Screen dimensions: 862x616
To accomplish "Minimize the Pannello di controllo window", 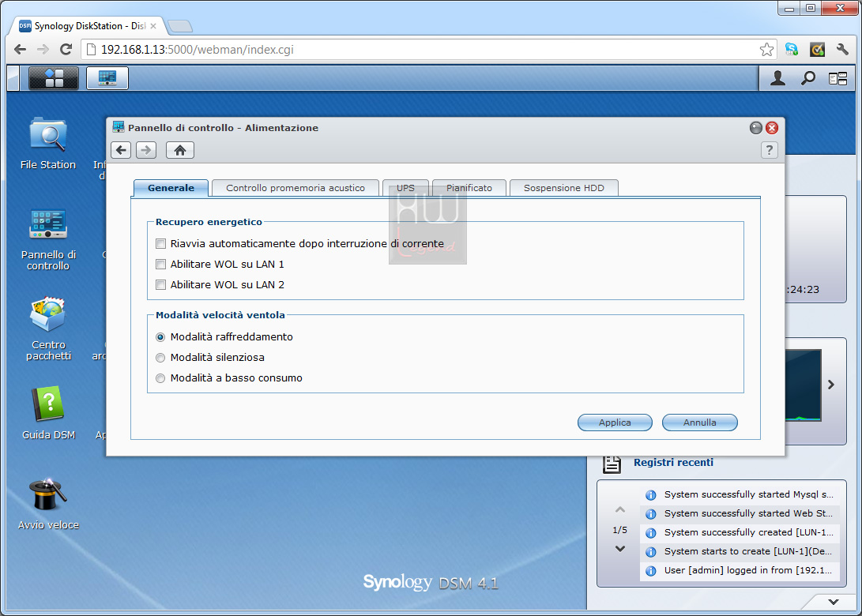I will (756, 128).
